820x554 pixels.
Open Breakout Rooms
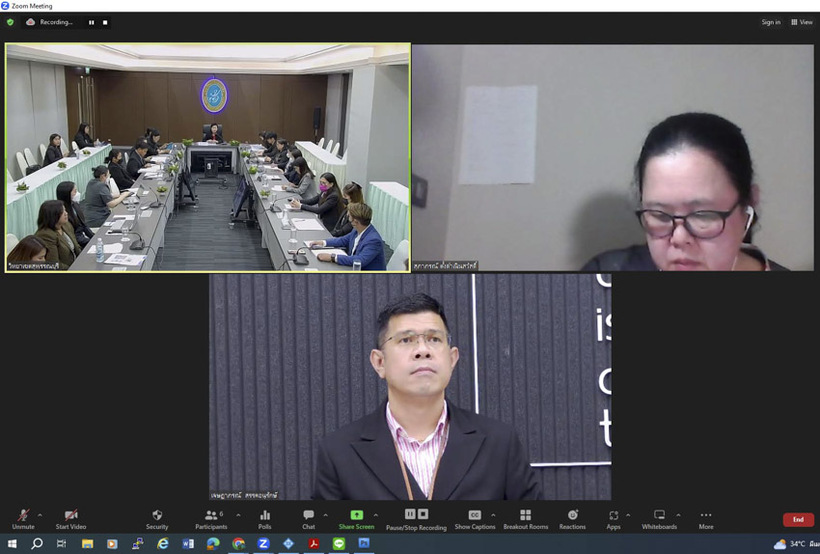(x=525, y=517)
